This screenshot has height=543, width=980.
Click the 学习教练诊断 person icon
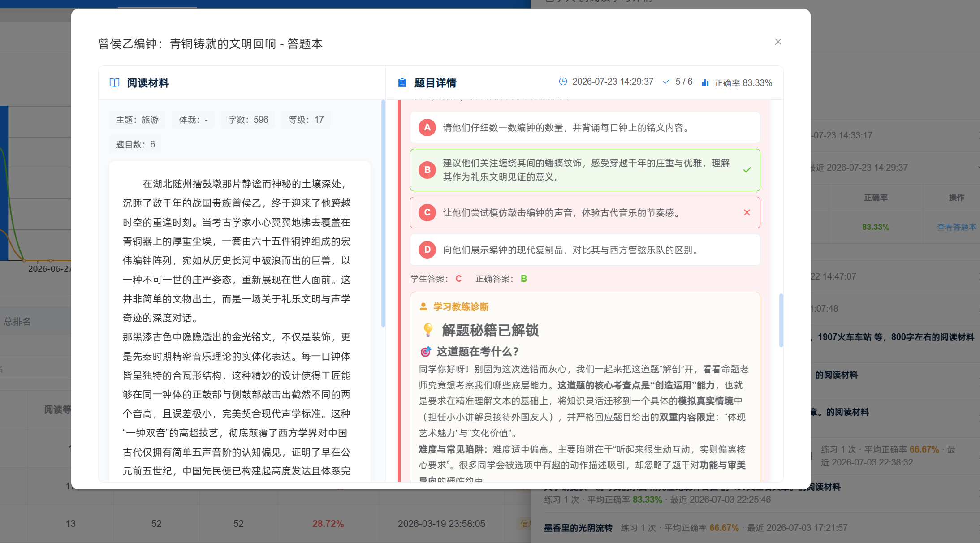423,307
